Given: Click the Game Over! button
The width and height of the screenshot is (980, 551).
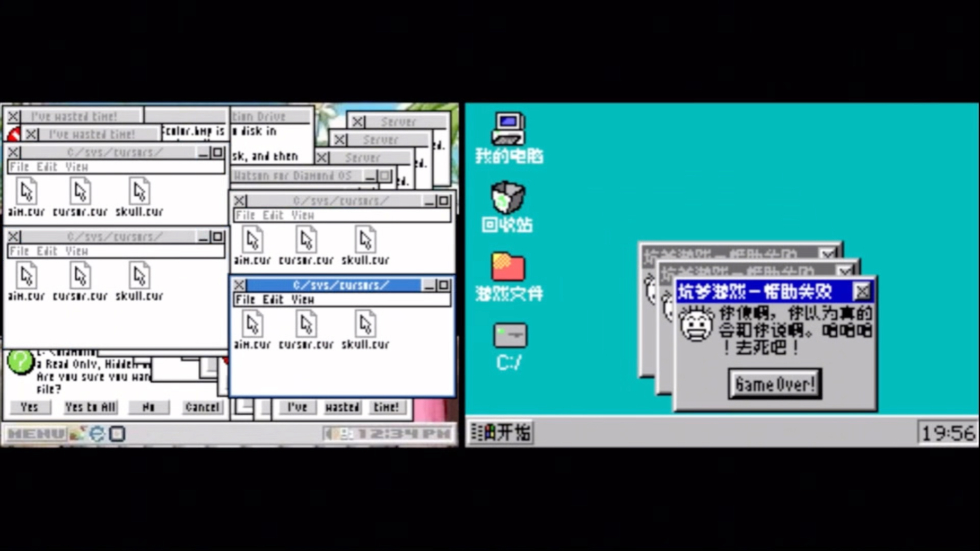Looking at the screenshot, I should tap(775, 384).
